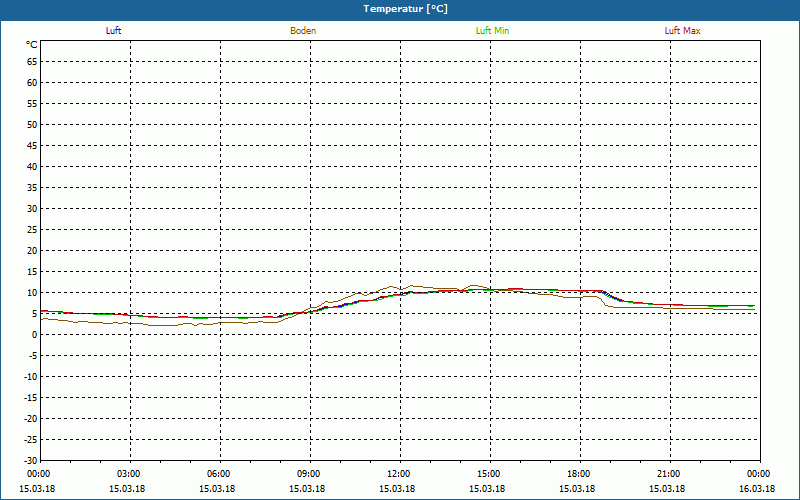The width and height of the screenshot is (800, 500).
Task: Click the 25 y-axis value
Action: click(32, 230)
